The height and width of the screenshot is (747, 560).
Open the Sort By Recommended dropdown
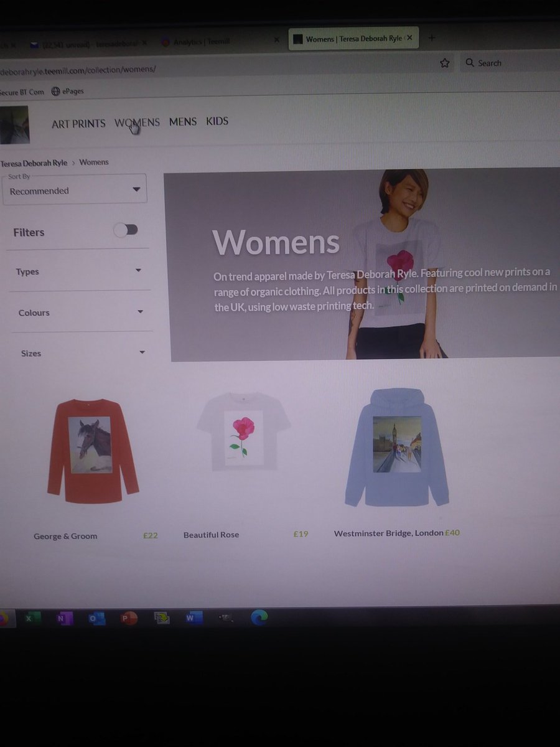click(75, 189)
